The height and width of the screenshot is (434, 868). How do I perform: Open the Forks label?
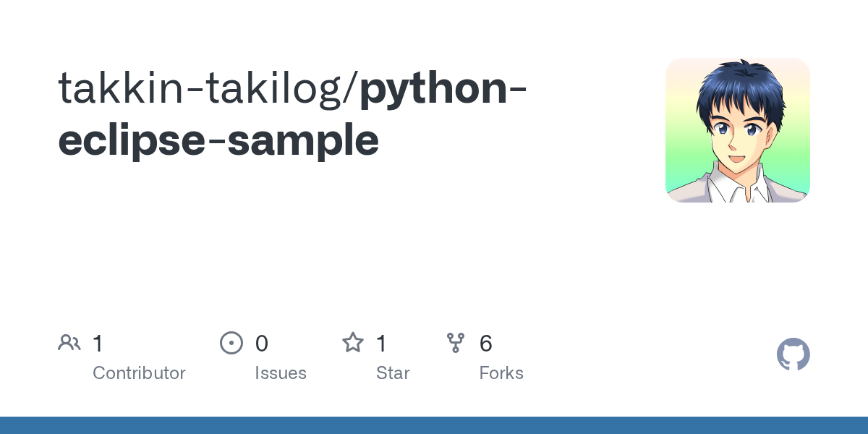(501, 373)
